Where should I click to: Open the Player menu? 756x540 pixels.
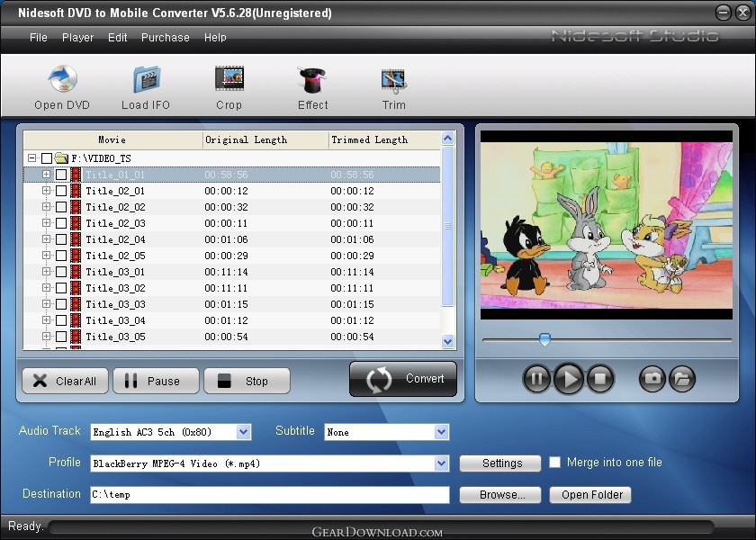point(77,38)
